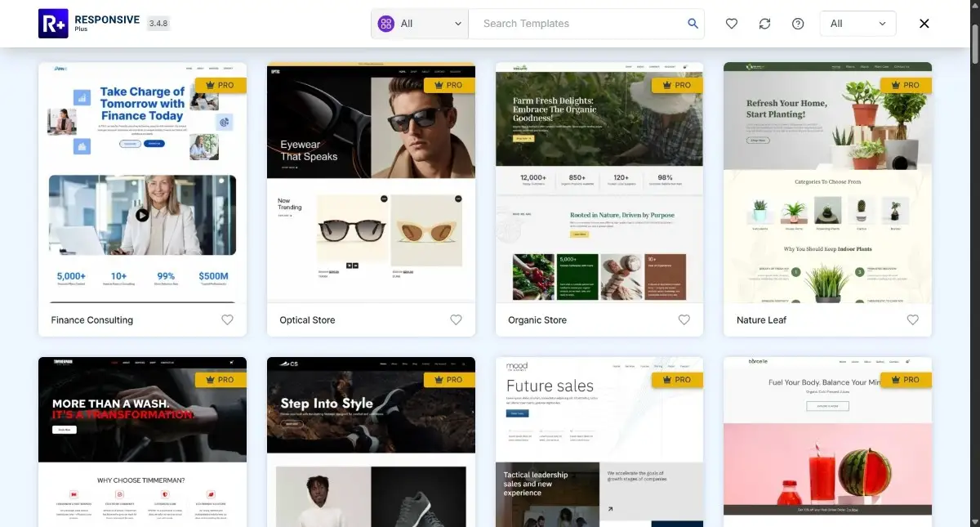Viewport: 980px width, 527px height.
Task: Click the search magnifier icon
Action: point(693,24)
